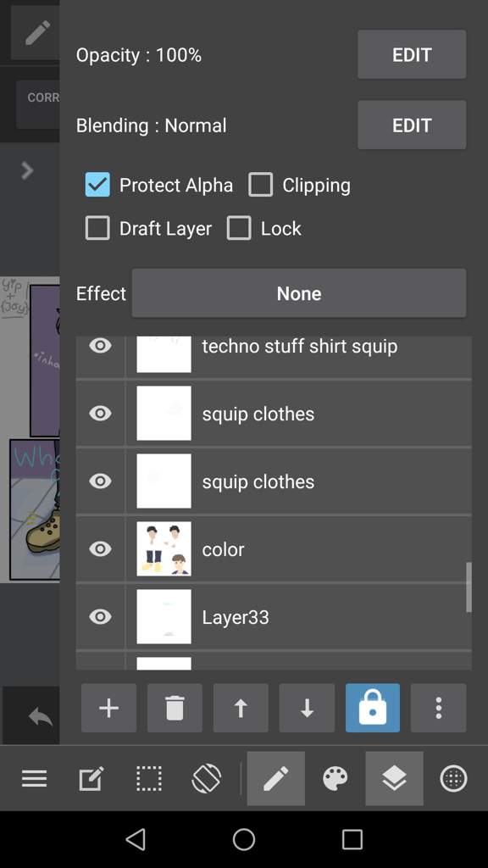
Task: Toggle the blue padlock layer lock button
Action: 373,708
